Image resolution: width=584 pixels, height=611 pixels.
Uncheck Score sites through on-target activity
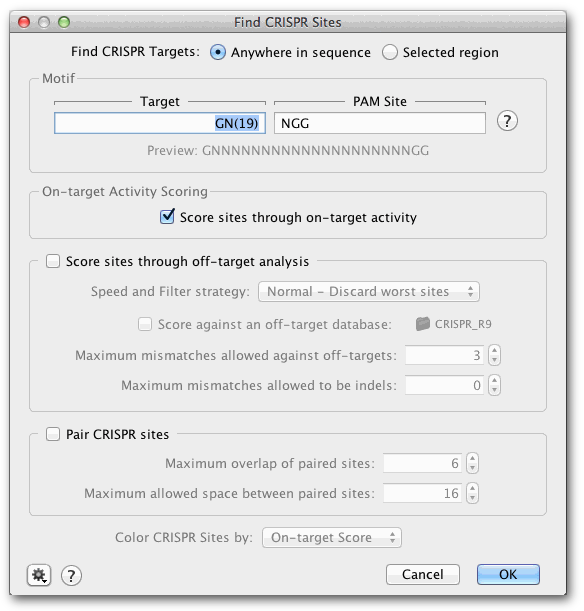tap(167, 217)
